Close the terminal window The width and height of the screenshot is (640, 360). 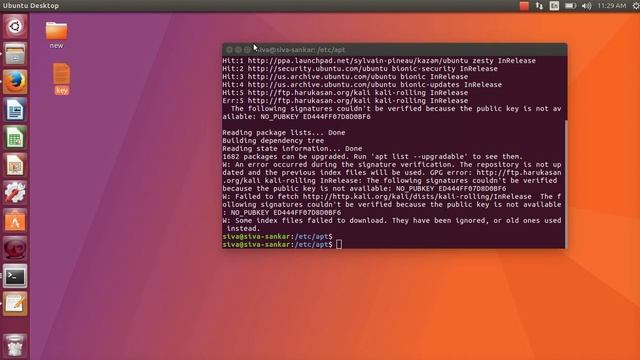point(229,50)
